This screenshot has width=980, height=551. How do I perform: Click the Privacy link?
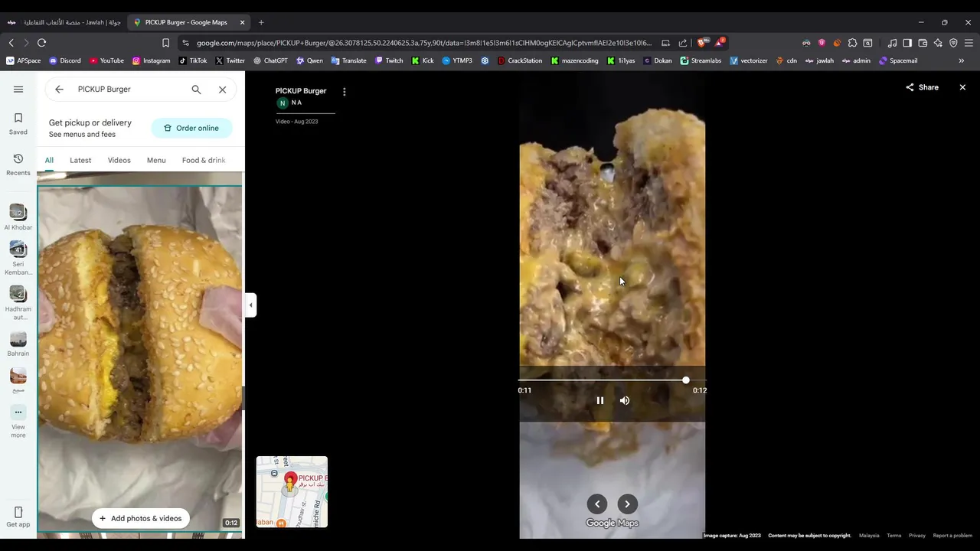(917, 536)
